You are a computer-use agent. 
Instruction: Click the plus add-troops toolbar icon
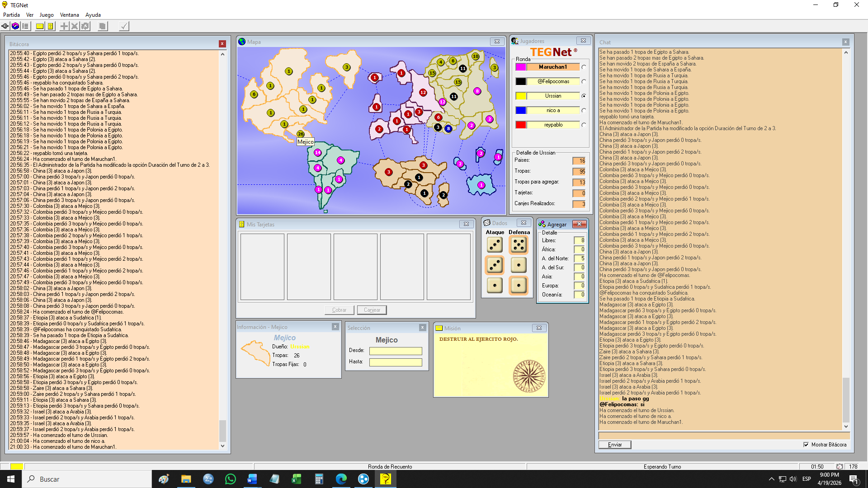pos(64,26)
